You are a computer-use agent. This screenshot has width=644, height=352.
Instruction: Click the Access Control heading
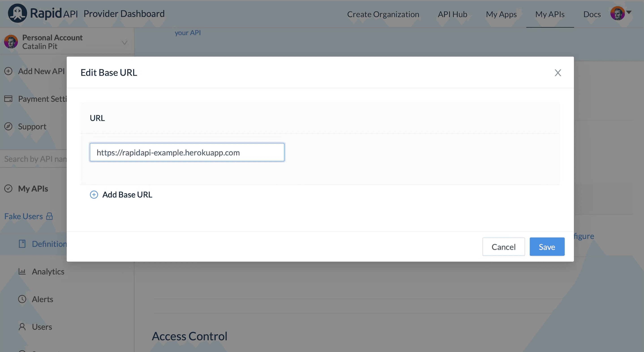pyautogui.click(x=189, y=336)
